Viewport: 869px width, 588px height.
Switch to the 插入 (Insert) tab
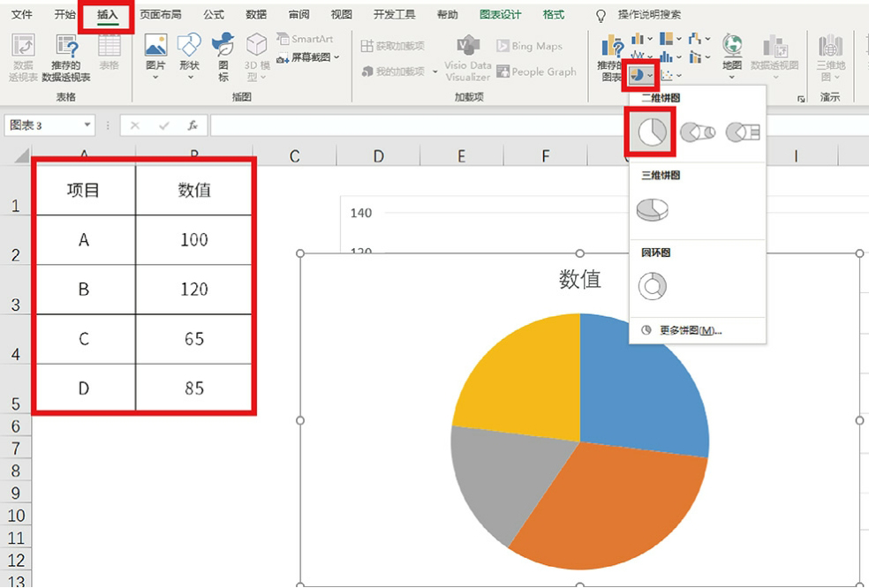pos(107,15)
